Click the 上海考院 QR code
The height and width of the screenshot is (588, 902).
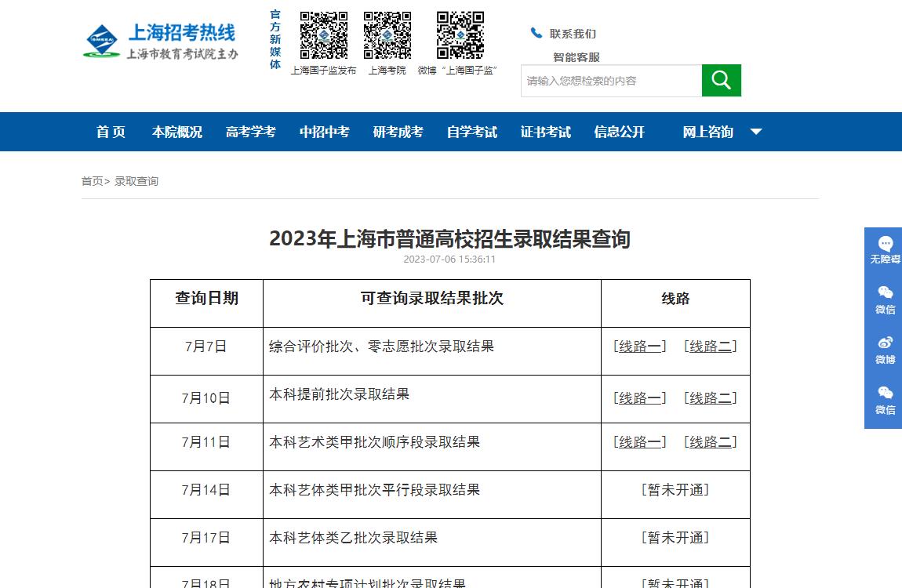387,35
